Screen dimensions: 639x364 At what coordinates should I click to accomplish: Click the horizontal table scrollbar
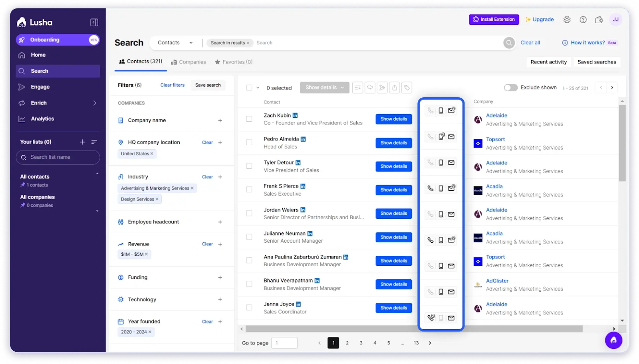pyautogui.click(x=414, y=329)
